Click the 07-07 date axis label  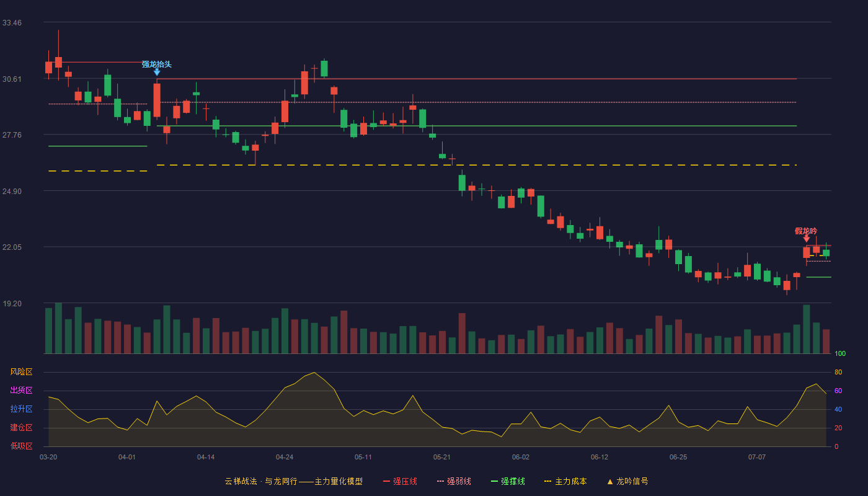757,457
